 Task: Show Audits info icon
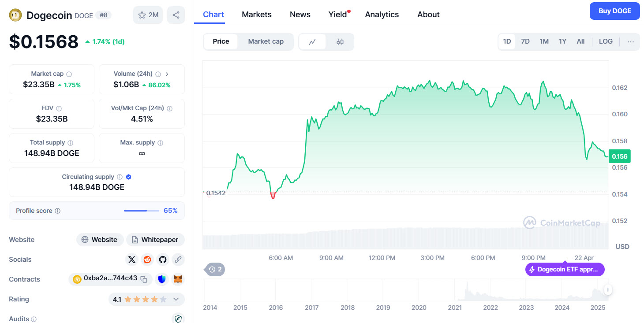coord(34,319)
